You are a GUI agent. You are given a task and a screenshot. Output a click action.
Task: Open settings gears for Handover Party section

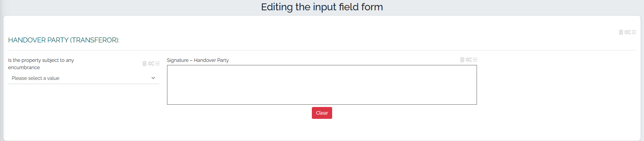tap(628, 32)
